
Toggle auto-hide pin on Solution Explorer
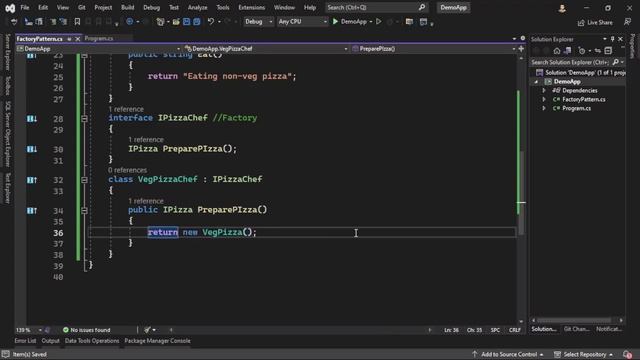coord(613,39)
